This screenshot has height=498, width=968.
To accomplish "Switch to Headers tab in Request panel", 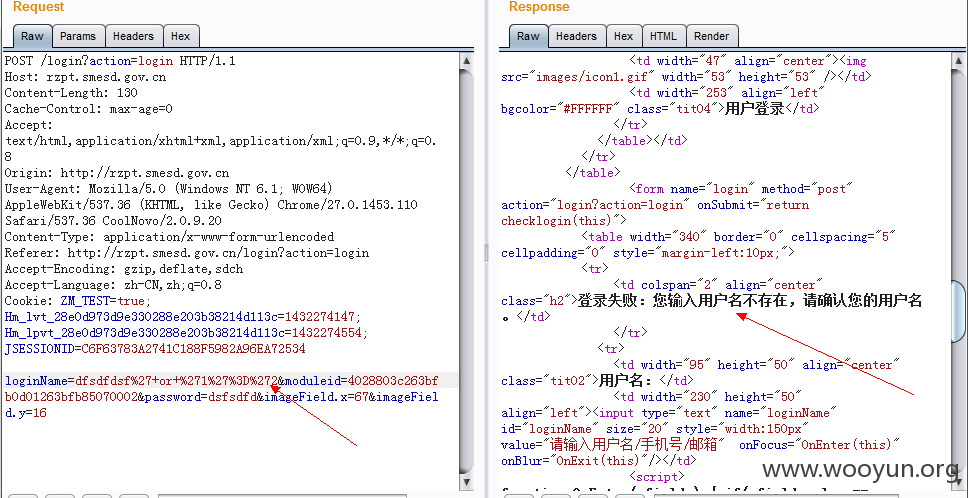I will point(133,36).
